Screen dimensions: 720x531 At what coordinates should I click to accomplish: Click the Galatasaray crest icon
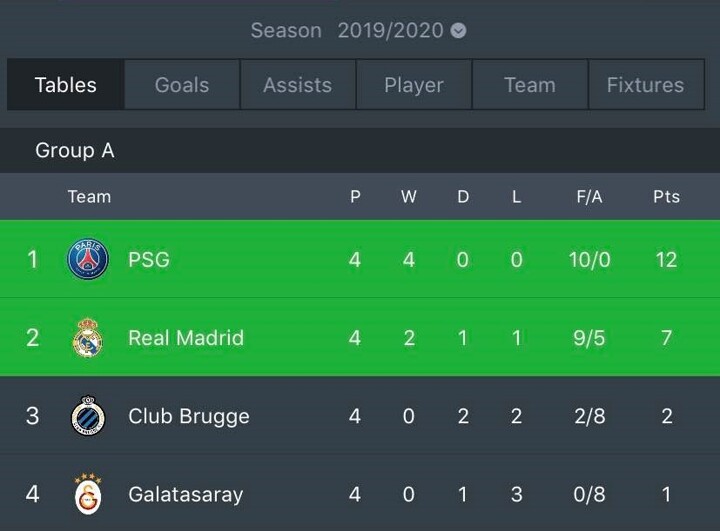point(88,493)
